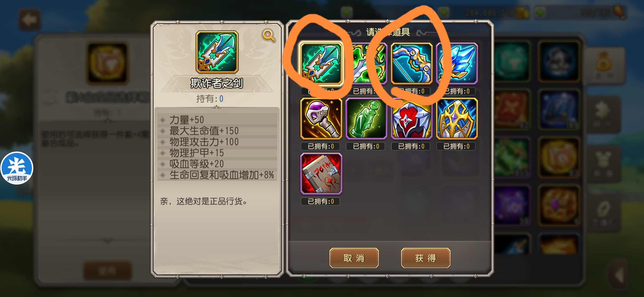Pick the blue crystal wing item

[457, 64]
